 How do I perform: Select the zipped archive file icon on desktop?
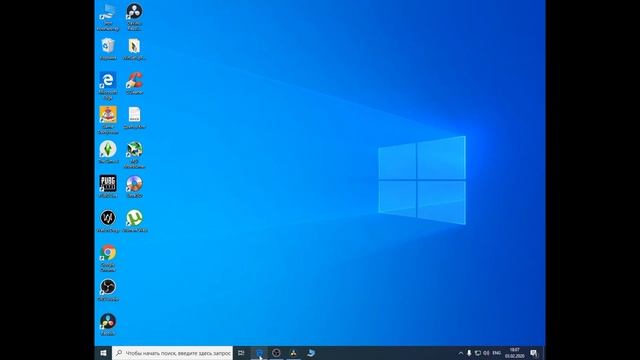[x=134, y=49]
